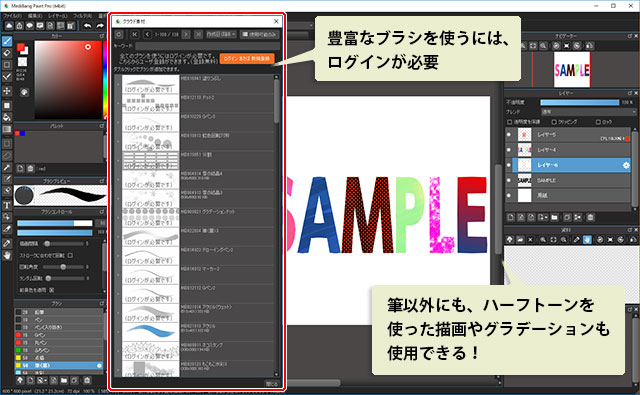
Task: Open new layer type dropdown in layer panel
Action: click(542, 217)
